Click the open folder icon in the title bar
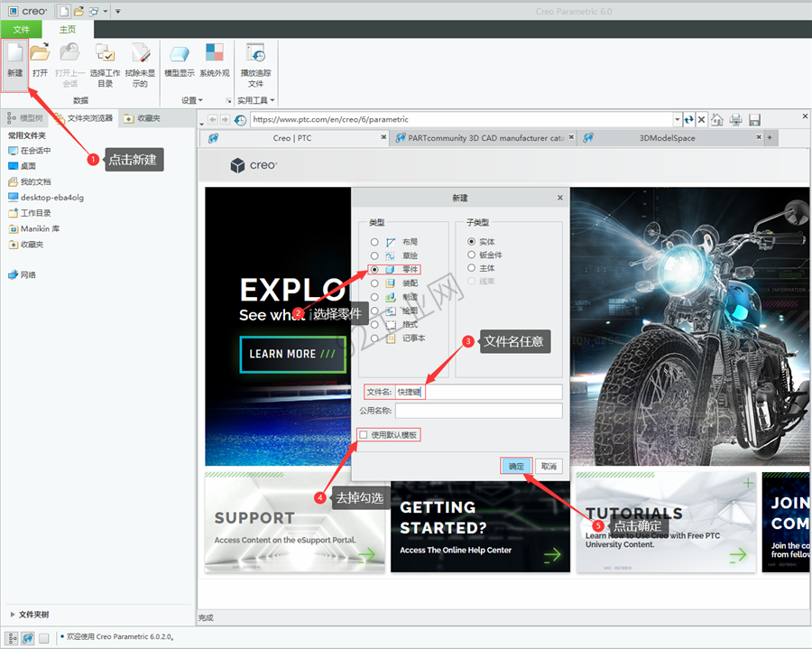The height and width of the screenshot is (649, 812). (78, 11)
